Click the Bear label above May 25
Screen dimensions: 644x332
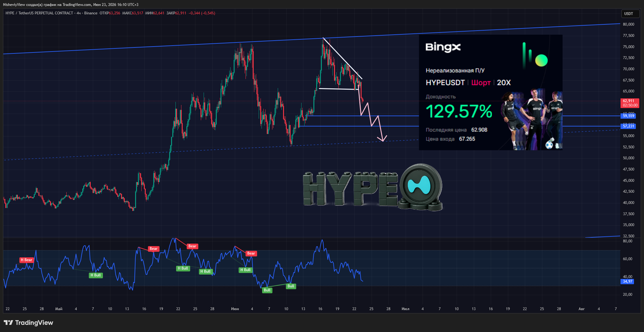pyautogui.click(x=192, y=246)
